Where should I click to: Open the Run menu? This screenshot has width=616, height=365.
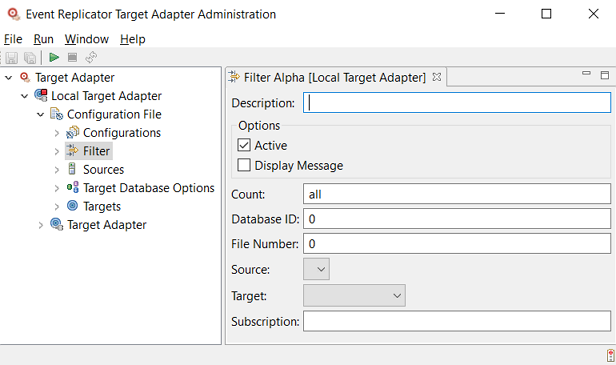point(43,39)
